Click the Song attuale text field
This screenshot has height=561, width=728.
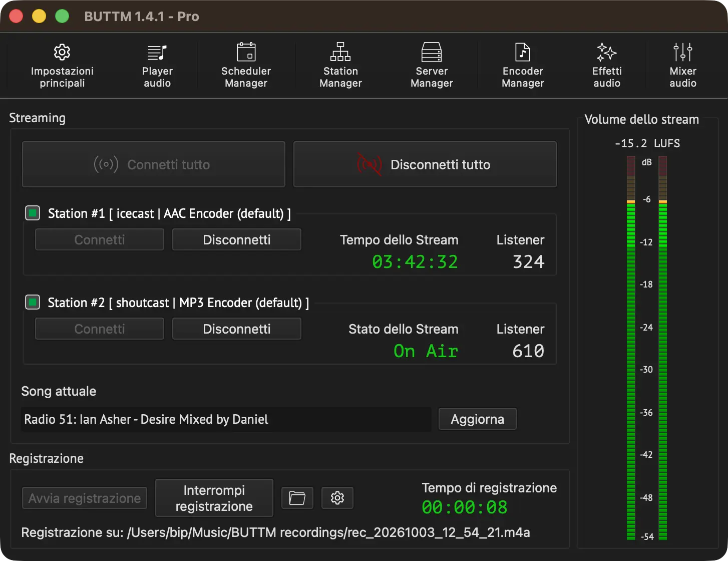tap(226, 419)
